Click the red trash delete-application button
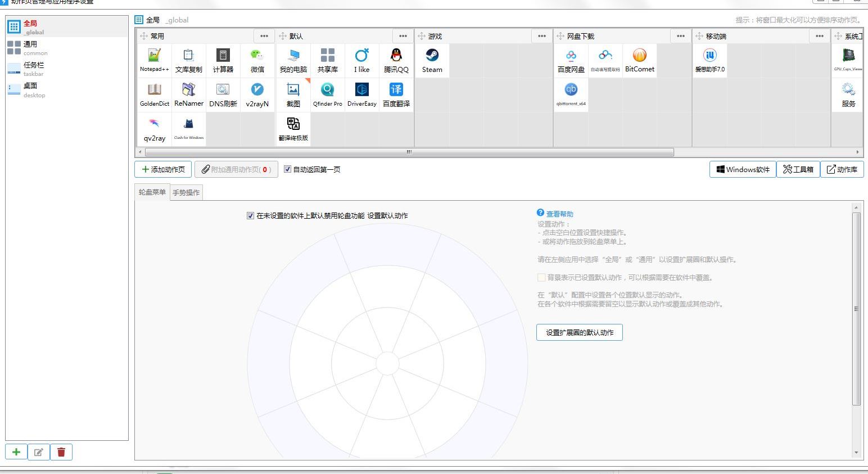This screenshot has width=868, height=474. click(x=61, y=452)
